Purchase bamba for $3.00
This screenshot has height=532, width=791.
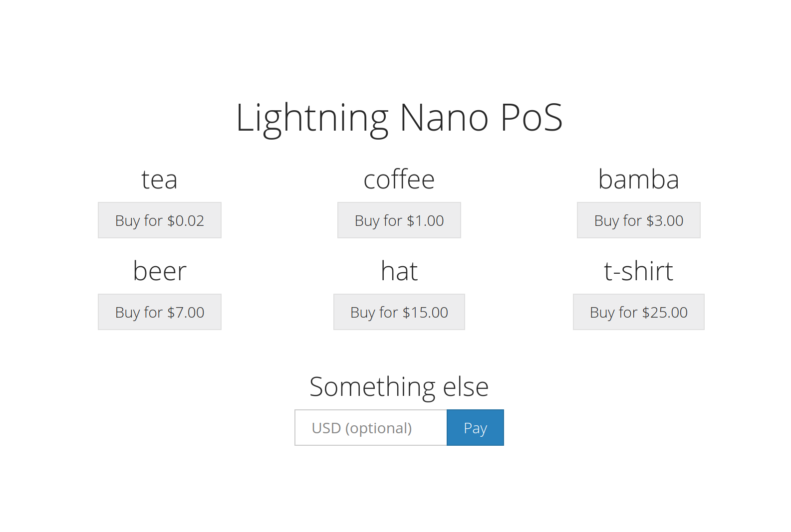[639, 220]
